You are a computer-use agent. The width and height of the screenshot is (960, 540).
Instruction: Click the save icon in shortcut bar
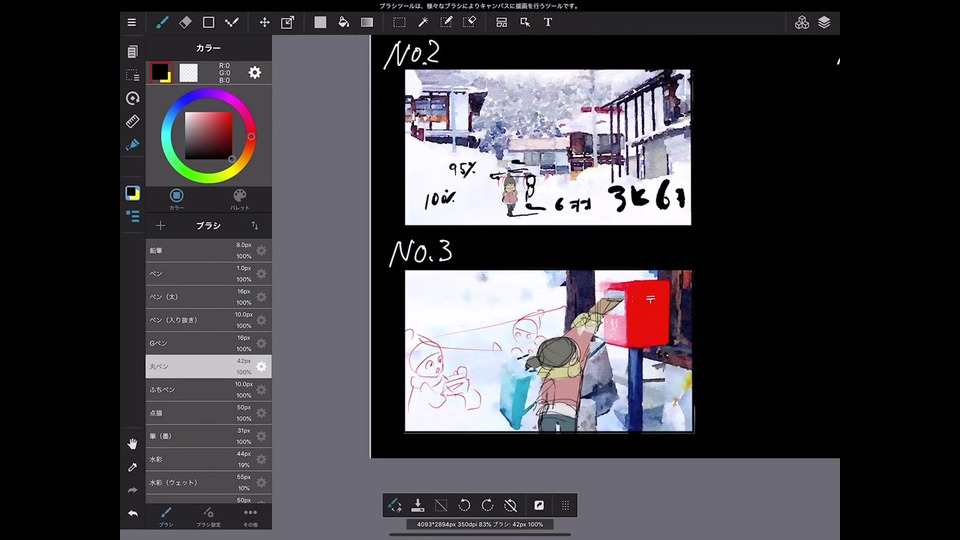[x=418, y=505]
